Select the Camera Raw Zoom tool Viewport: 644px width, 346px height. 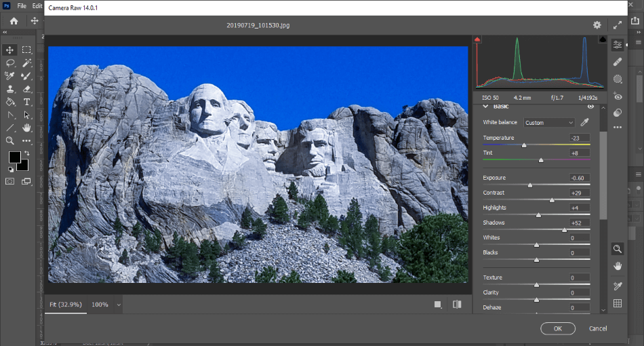618,249
